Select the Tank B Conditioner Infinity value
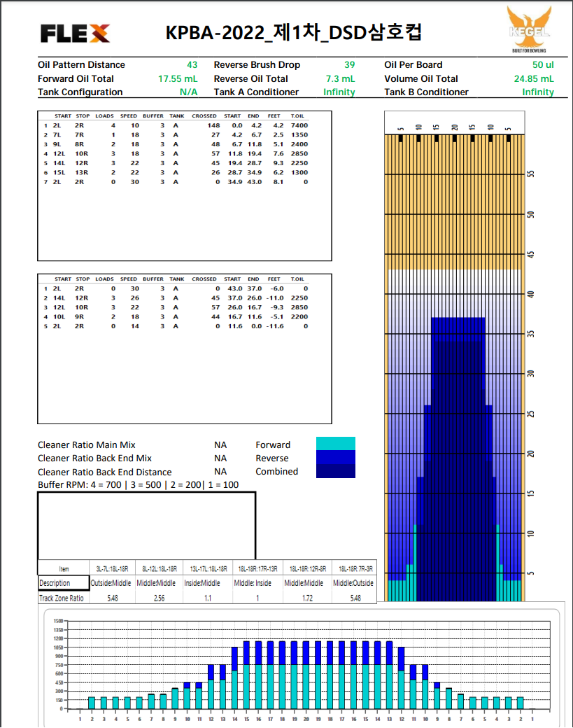 click(x=538, y=92)
